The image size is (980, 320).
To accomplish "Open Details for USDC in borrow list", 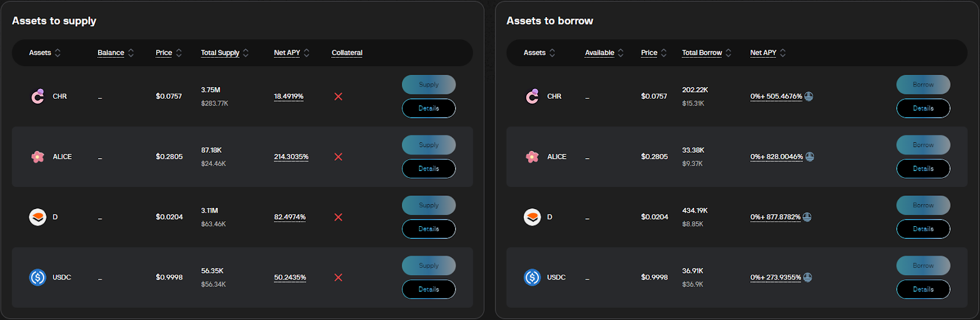I will pos(923,289).
